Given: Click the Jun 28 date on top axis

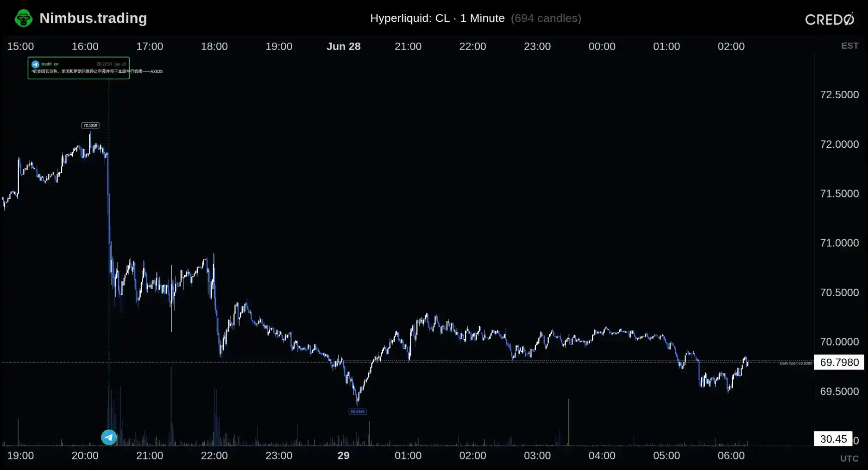Looking at the screenshot, I should (343, 46).
